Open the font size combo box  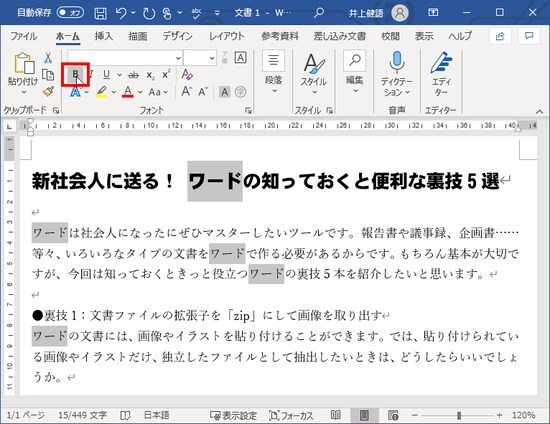[x=200, y=58]
